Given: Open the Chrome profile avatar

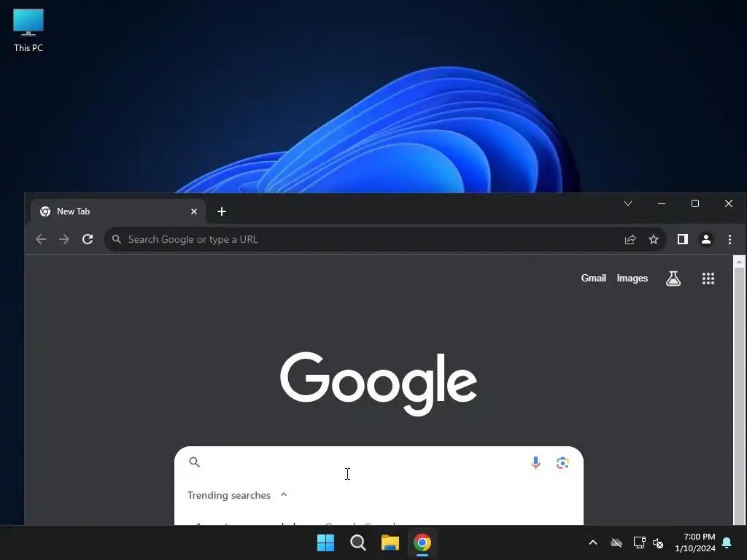Looking at the screenshot, I should 706,239.
